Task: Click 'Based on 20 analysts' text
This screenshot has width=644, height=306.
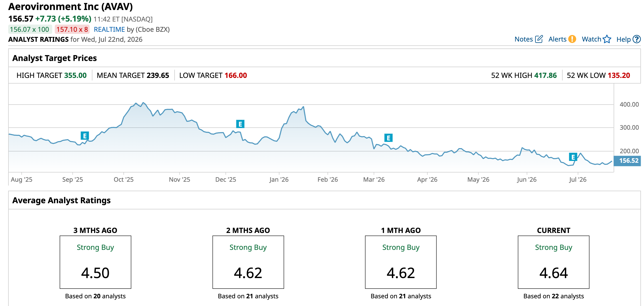Action: (x=95, y=296)
